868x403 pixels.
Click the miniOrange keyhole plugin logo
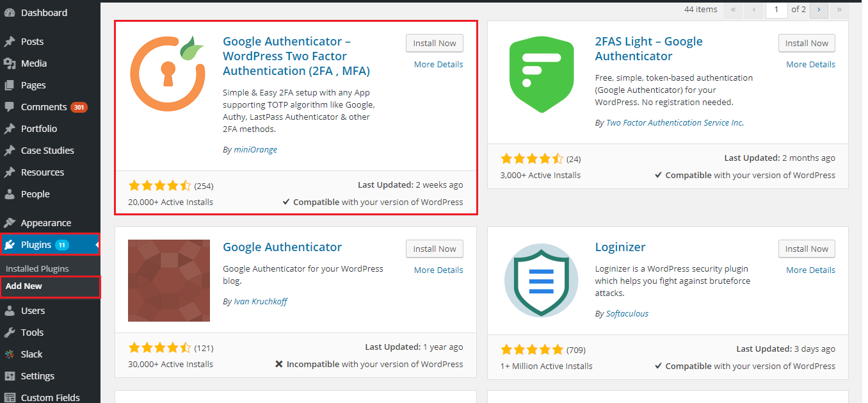[x=169, y=75]
